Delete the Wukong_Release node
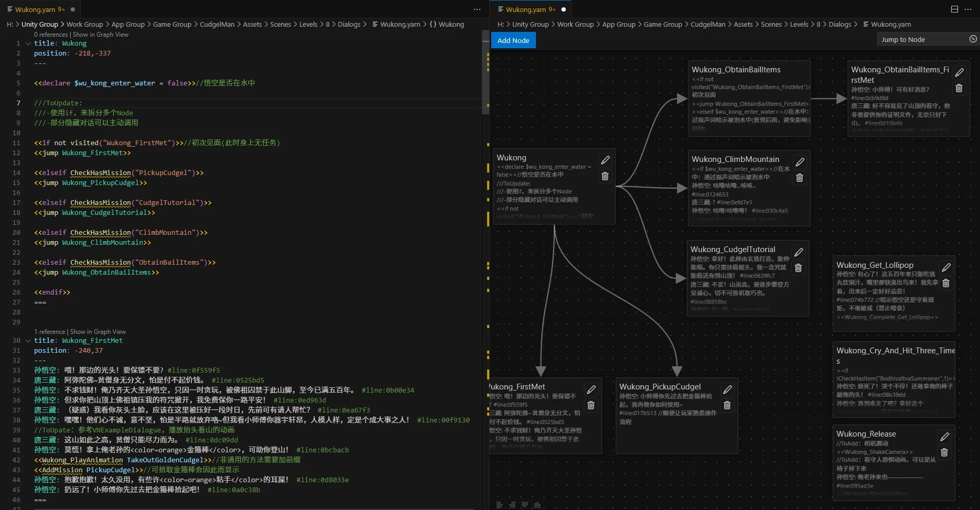Screen dimensions: 980x510 [x=944, y=452]
